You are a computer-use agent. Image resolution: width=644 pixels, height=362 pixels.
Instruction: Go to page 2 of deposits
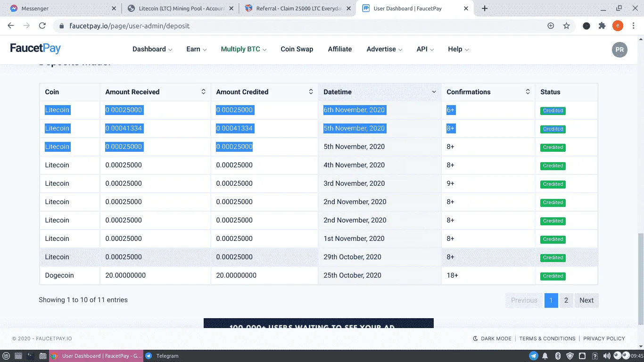point(566,300)
